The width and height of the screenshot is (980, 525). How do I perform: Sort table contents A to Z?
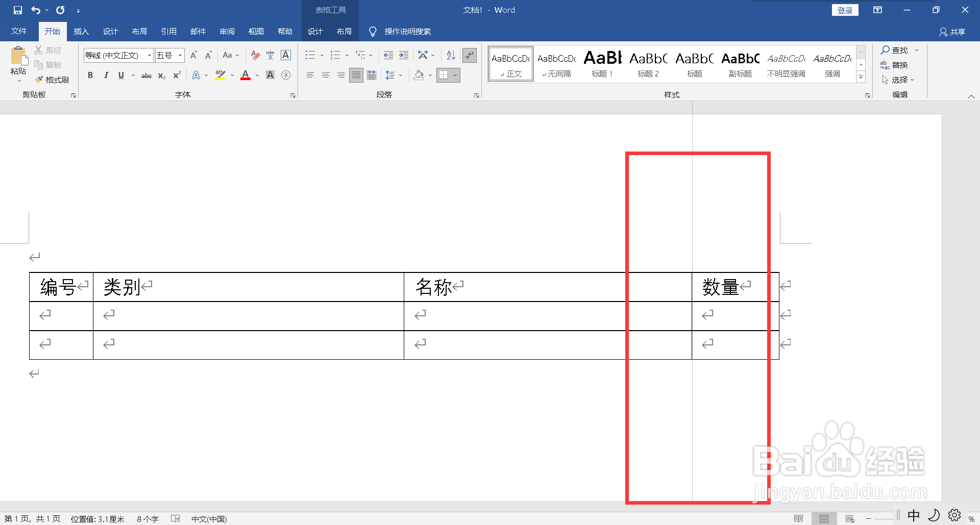pyautogui.click(x=451, y=55)
